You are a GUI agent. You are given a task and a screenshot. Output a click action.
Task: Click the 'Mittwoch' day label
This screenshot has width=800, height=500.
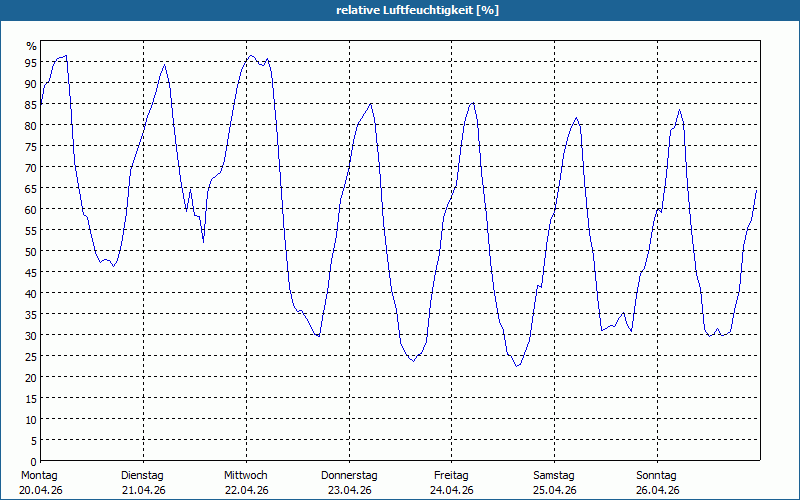pyautogui.click(x=245, y=475)
